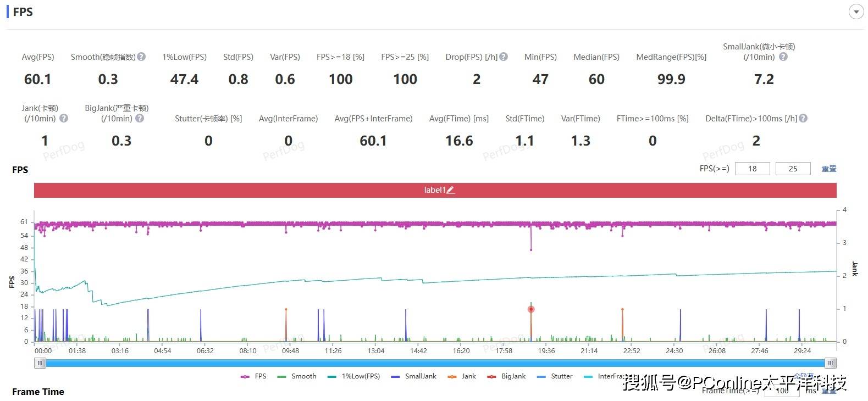Hide Stutter series via legend
This screenshot has width=868, height=401.
click(555, 376)
